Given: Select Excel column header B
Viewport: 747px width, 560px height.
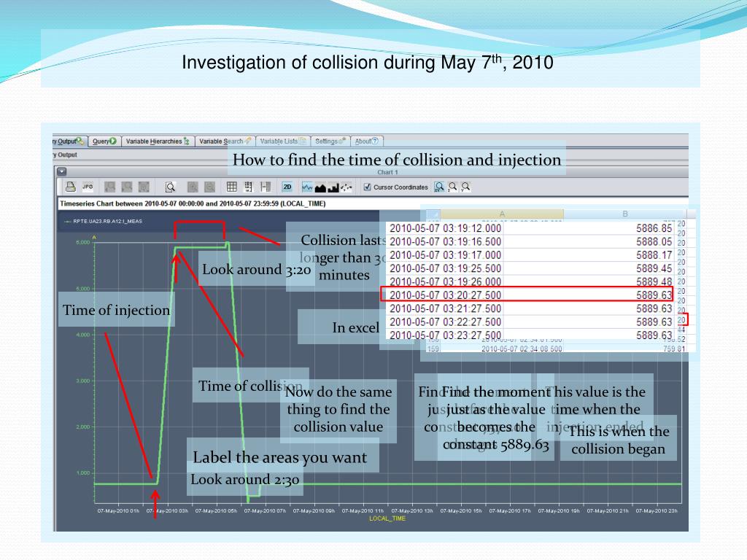Looking at the screenshot, I should click(x=624, y=214).
